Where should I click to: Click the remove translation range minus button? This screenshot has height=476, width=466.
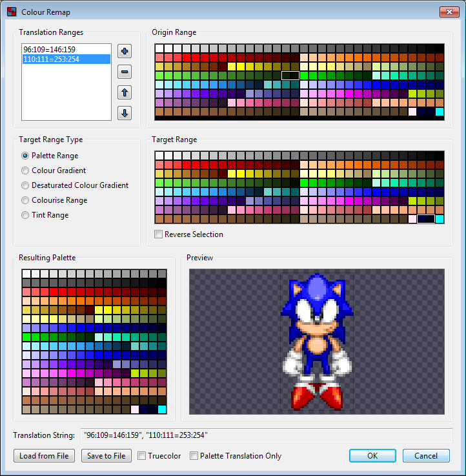pos(125,72)
